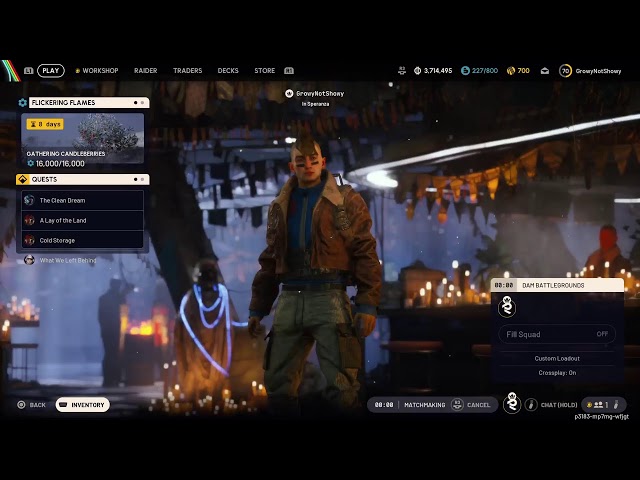Click the snake emblem in matchmaking panel
The height and width of the screenshot is (480, 640).
click(507, 307)
